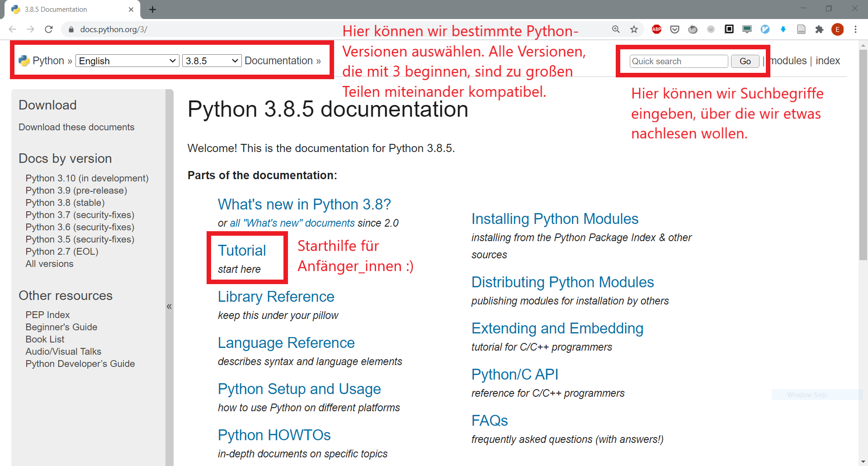Click the Python logo in the breadcrumb
Viewport: 868px width, 466px height.
[x=24, y=61]
